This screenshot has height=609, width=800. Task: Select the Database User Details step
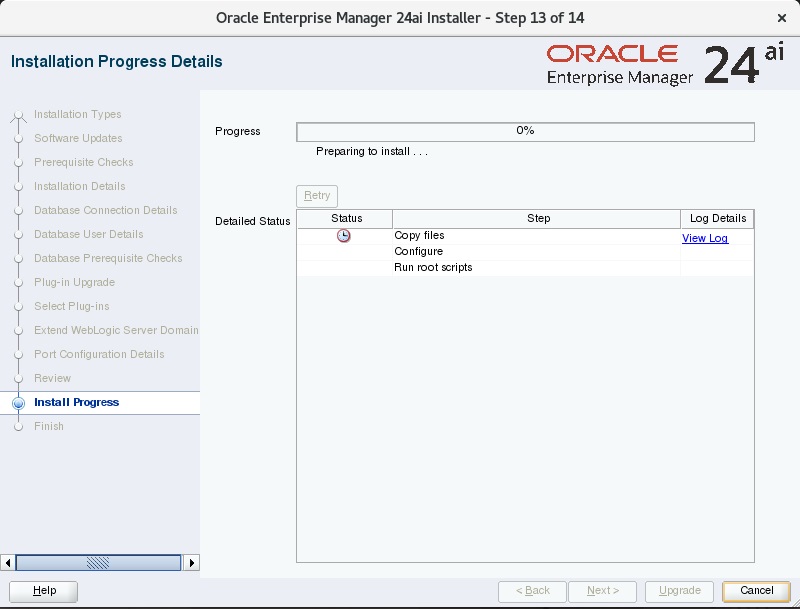point(89,234)
